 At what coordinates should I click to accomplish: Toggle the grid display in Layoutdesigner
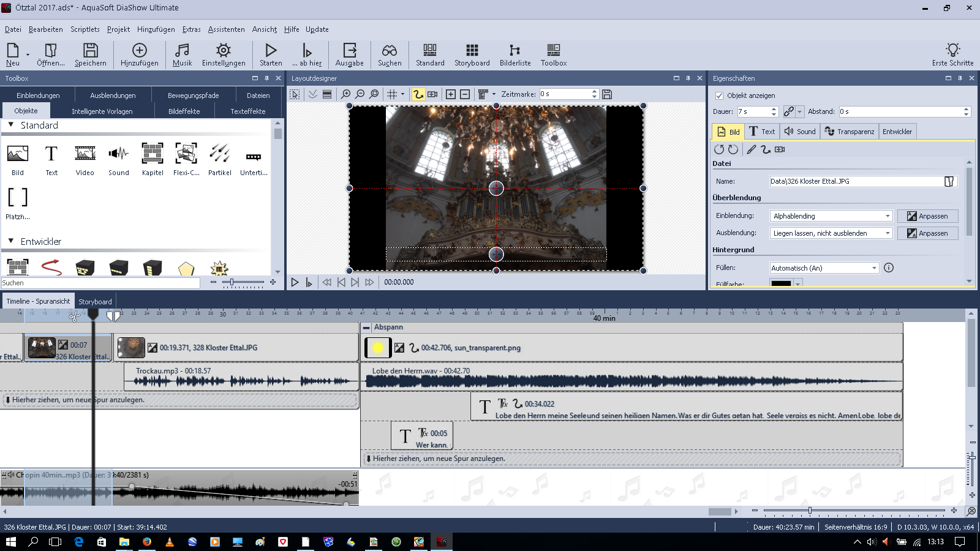[392, 94]
